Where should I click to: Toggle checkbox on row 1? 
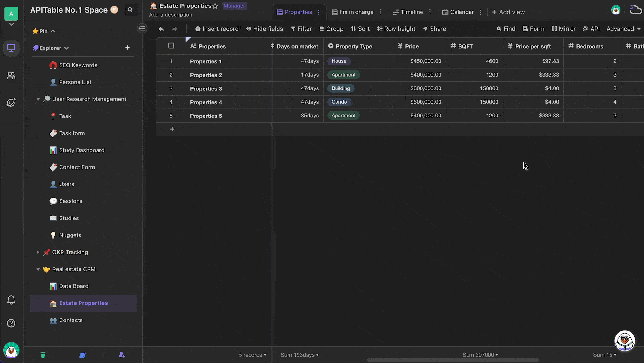coord(171,61)
